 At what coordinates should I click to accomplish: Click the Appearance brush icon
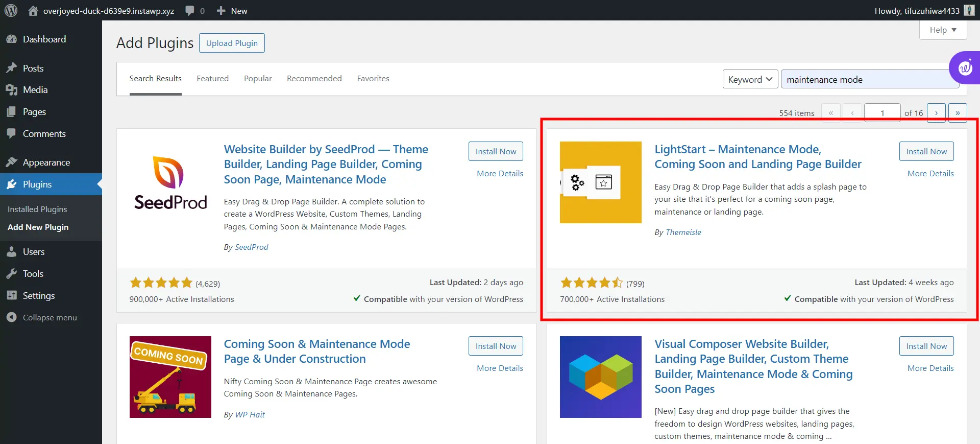click(x=11, y=162)
